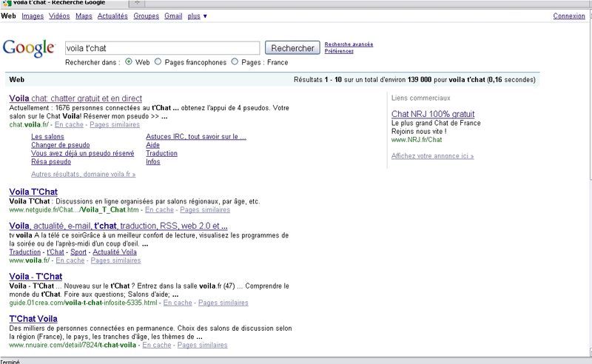Open the 'T'Chat Voila' result
This screenshot has width=592, height=364.
tap(33, 319)
